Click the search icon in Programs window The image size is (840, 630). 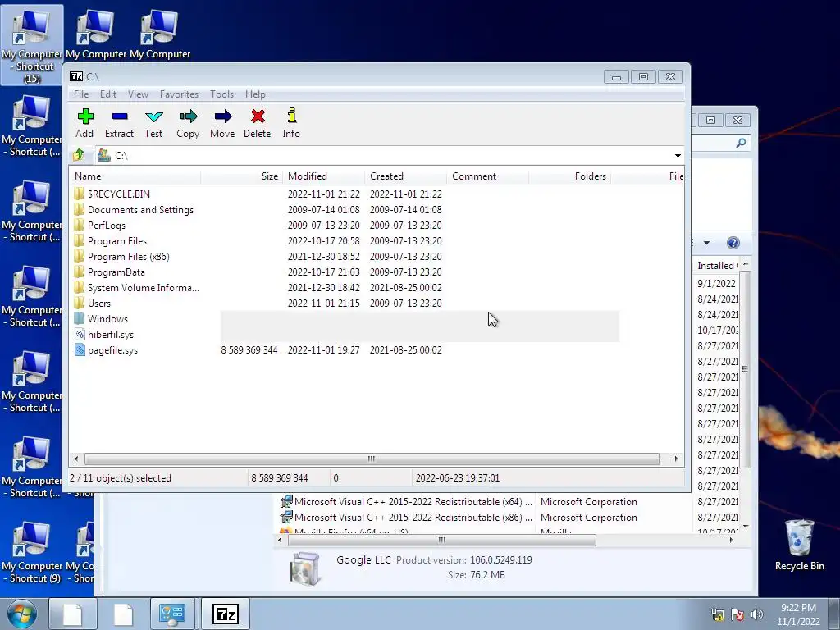coord(741,143)
